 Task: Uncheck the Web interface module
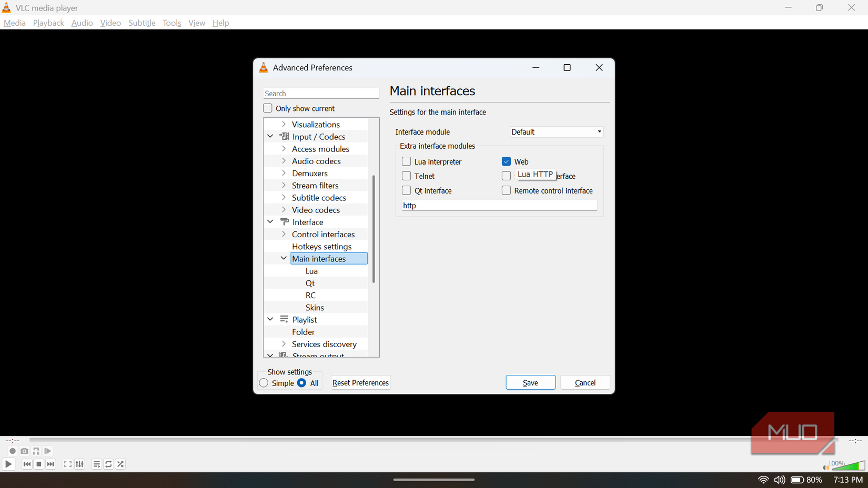pyautogui.click(x=506, y=161)
